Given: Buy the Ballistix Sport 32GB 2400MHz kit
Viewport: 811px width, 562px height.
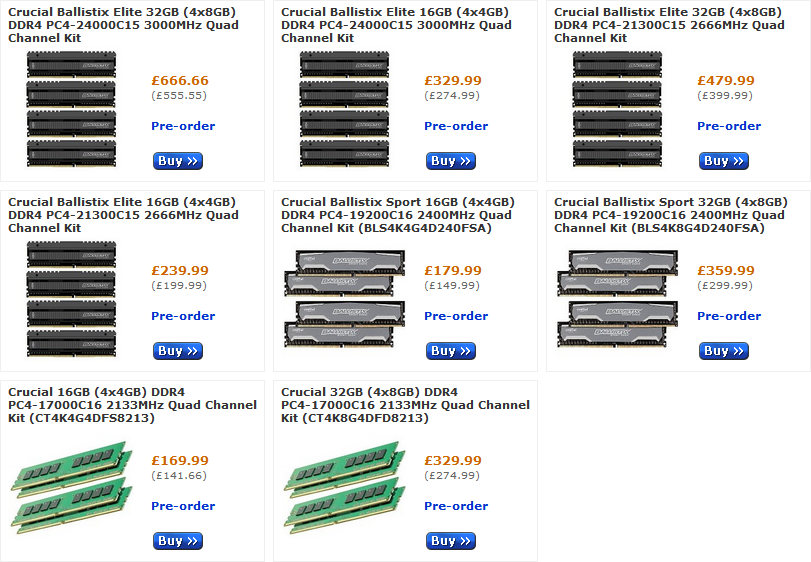Looking at the screenshot, I should [x=724, y=351].
